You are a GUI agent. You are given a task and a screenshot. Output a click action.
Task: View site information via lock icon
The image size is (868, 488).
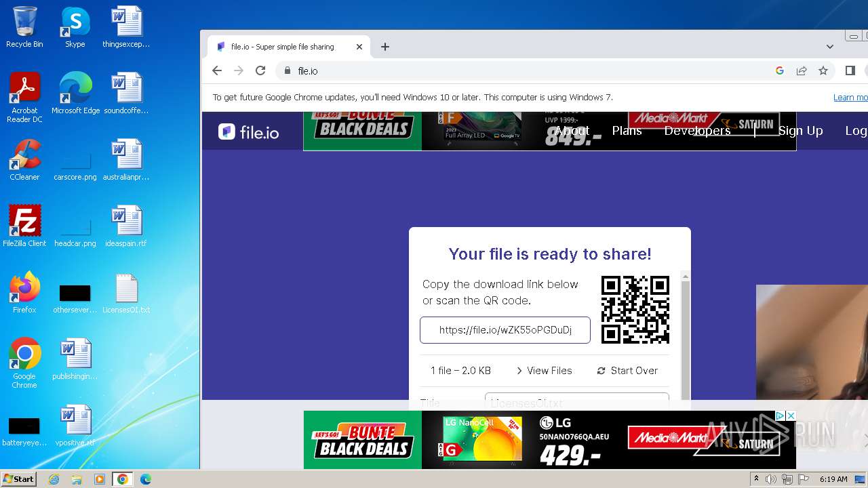coord(288,70)
